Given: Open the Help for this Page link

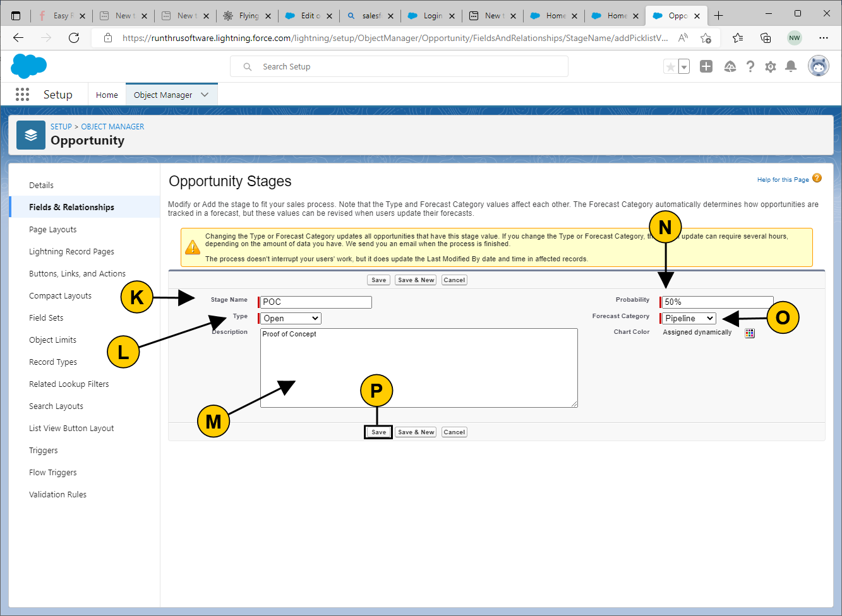Looking at the screenshot, I should click(783, 180).
